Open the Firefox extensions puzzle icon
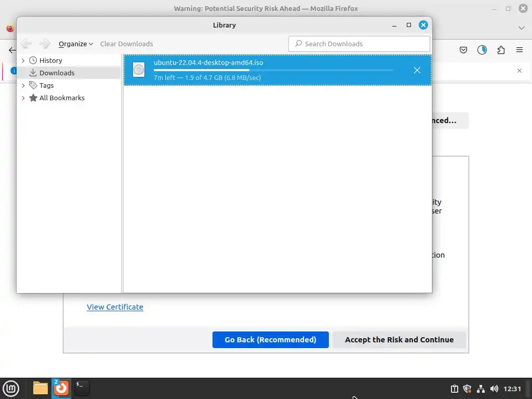 pos(501,50)
